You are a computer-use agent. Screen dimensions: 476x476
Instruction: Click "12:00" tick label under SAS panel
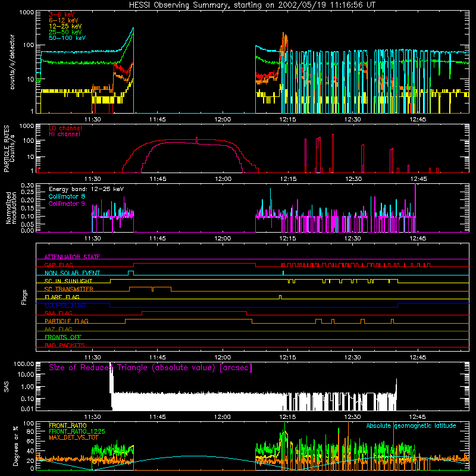tap(223, 417)
